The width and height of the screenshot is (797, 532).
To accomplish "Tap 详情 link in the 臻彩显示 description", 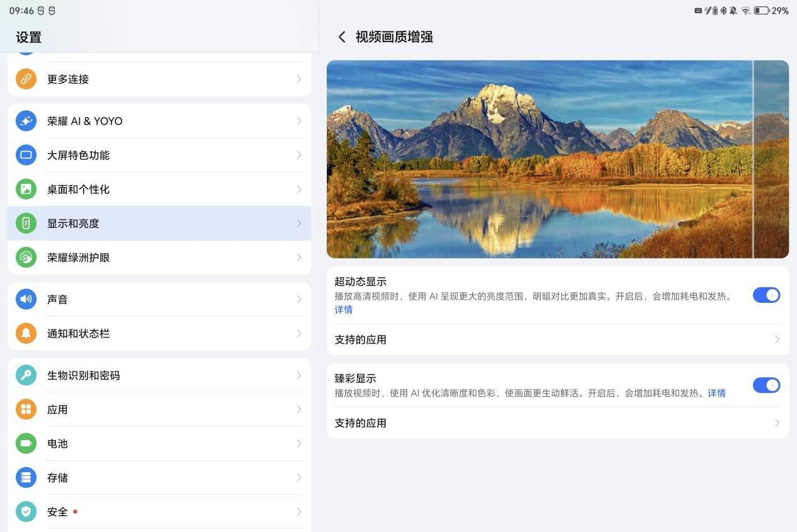I will pos(716,393).
